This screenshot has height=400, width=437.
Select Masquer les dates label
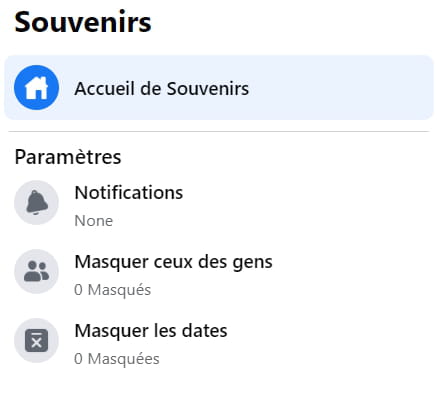[x=151, y=331]
